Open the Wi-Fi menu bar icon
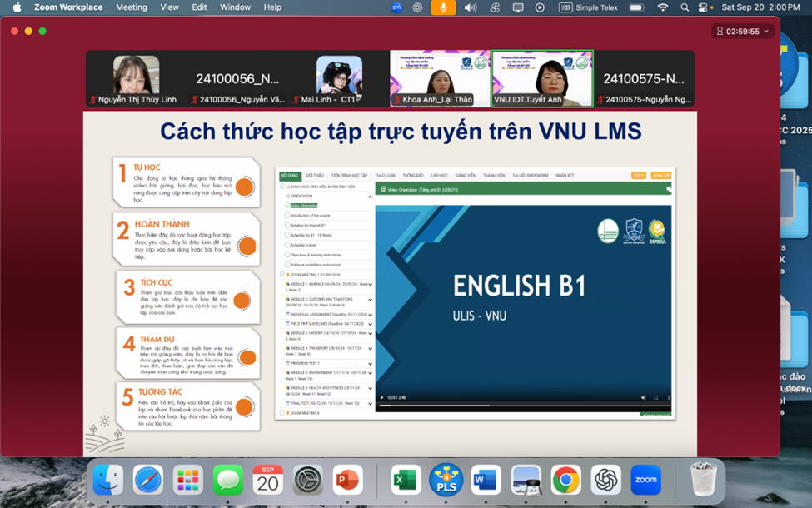Viewport: 812px width, 508px height. coord(662,7)
